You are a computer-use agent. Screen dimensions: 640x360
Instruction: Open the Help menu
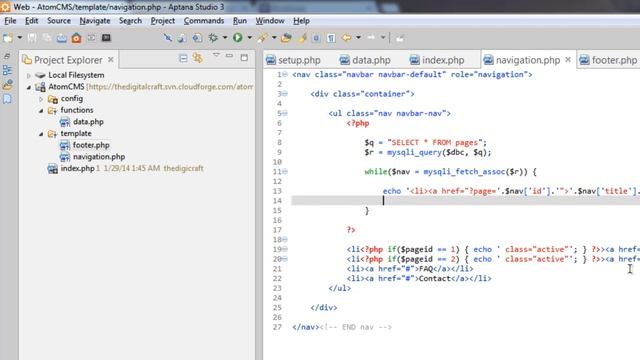[301, 21]
